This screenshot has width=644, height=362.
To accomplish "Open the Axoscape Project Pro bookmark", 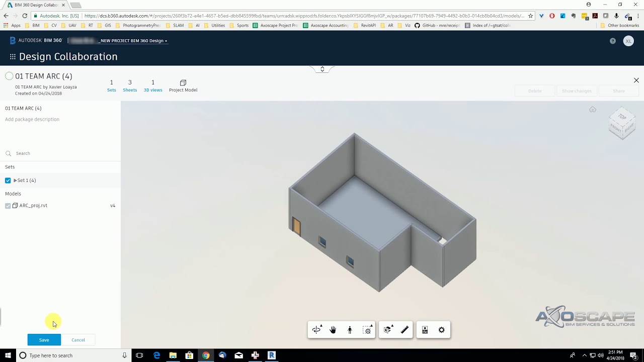I will [x=275, y=25].
